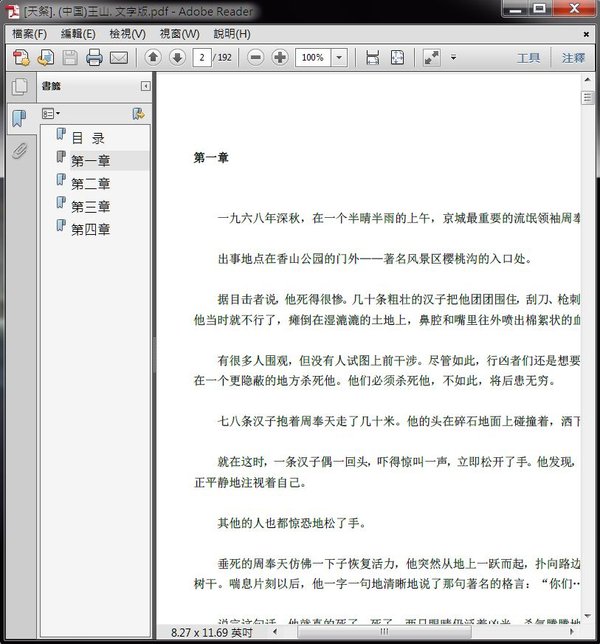The image size is (600, 644).
Task: Click the 書籤 panel title
Action: click(x=51, y=86)
